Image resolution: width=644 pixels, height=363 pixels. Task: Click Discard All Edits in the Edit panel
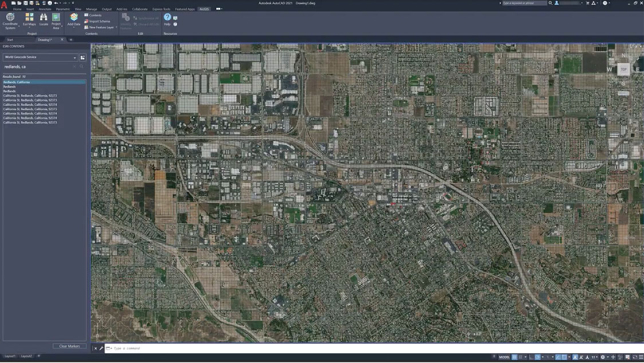tap(147, 24)
